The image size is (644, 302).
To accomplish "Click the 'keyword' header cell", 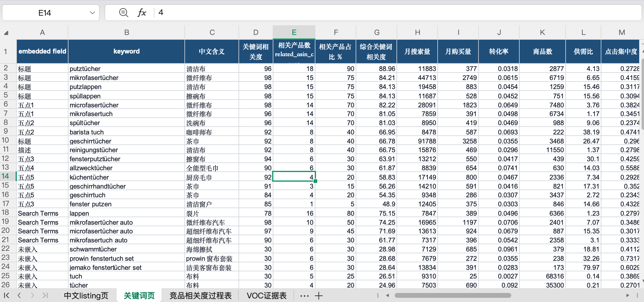I will coord(126,51).
